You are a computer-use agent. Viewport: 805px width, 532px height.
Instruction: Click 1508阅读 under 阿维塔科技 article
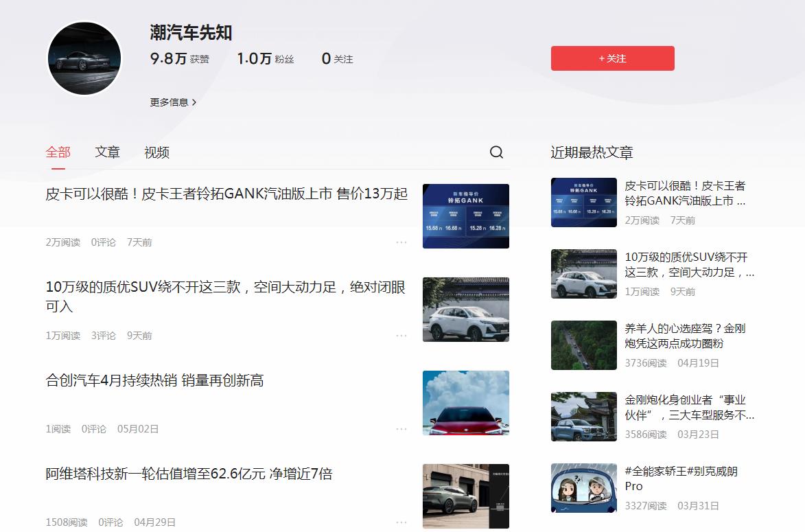(67, 522)
